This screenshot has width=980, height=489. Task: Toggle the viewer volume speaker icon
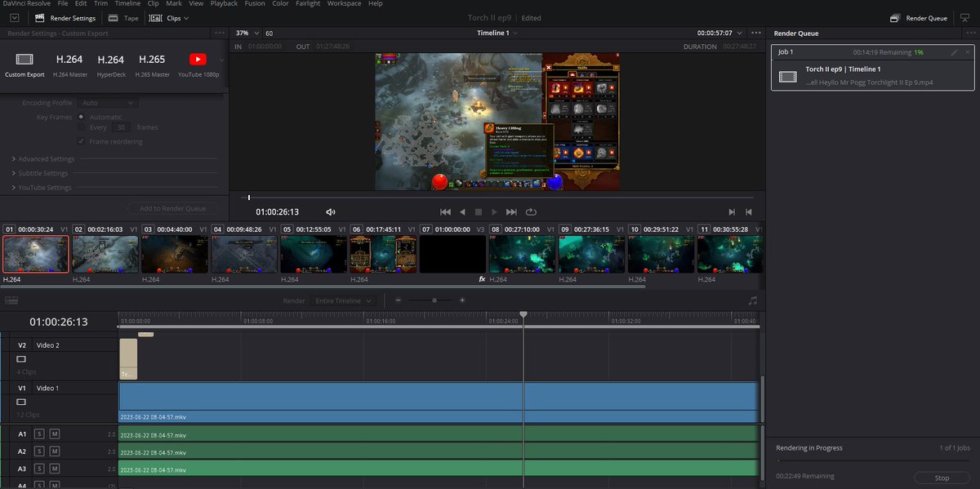(331, 211)
